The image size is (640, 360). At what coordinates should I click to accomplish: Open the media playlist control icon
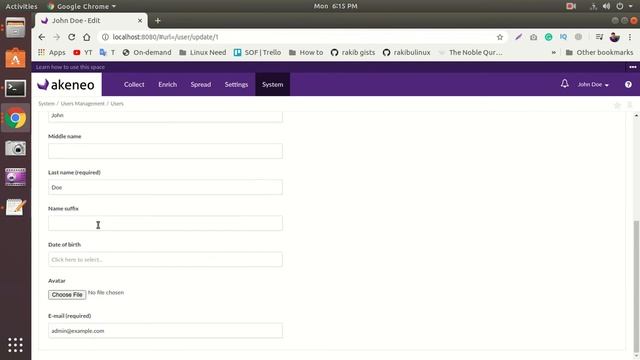(599, 37)
